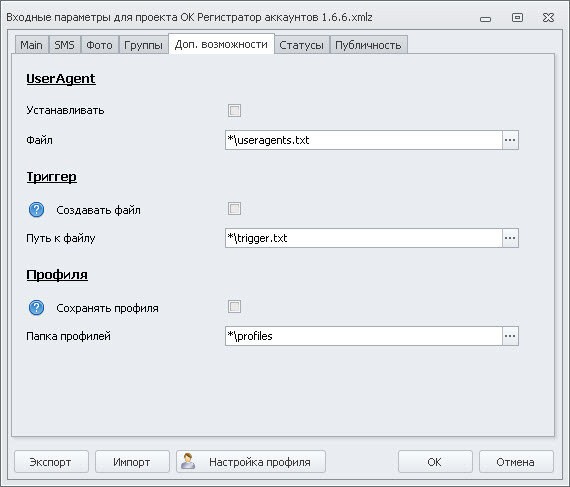Toggle the Создавать файл checkbox
Screen dimensions: 570x487
click(x=234, y=209)
